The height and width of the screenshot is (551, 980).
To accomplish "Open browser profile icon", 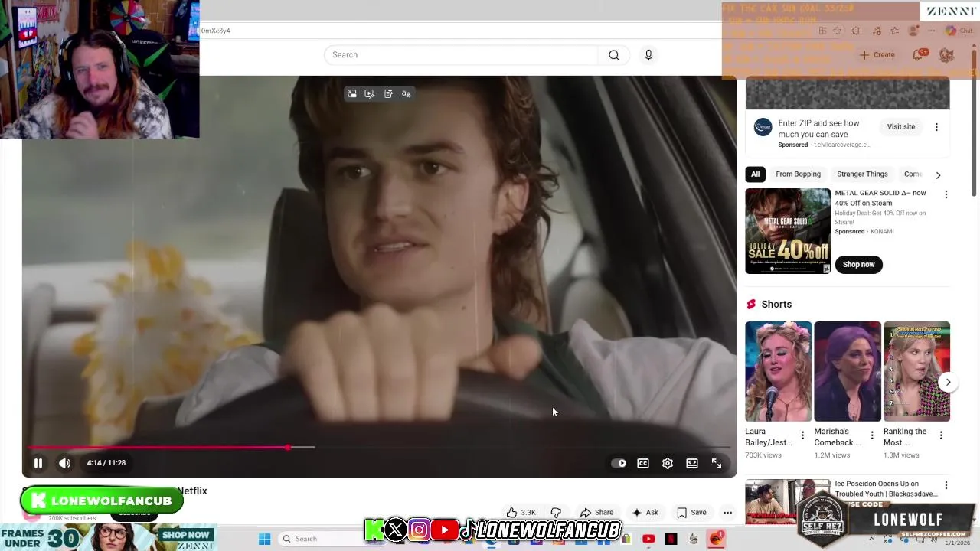I will pos(913,31).
